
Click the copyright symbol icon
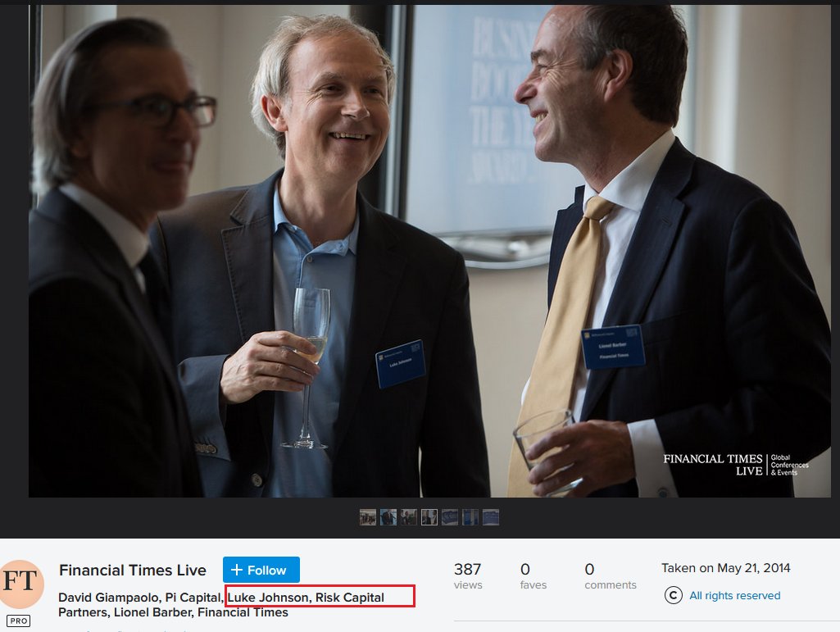point(673,596)
